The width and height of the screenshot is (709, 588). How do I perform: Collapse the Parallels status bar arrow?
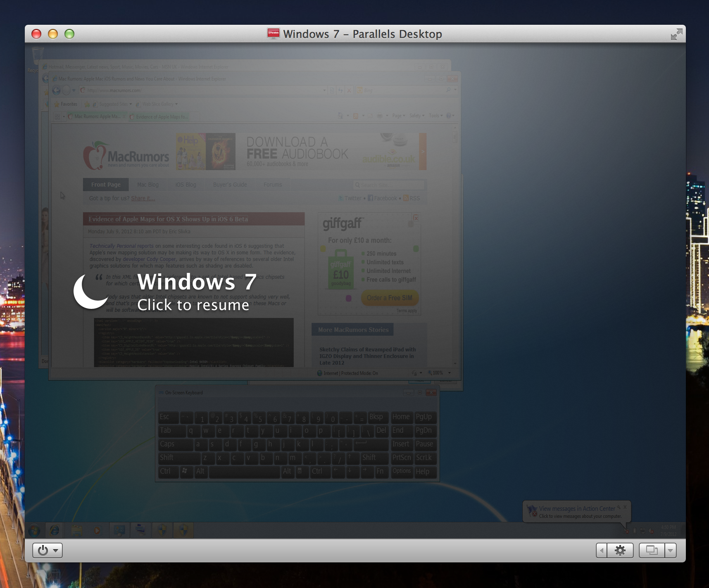coord(602,550)
